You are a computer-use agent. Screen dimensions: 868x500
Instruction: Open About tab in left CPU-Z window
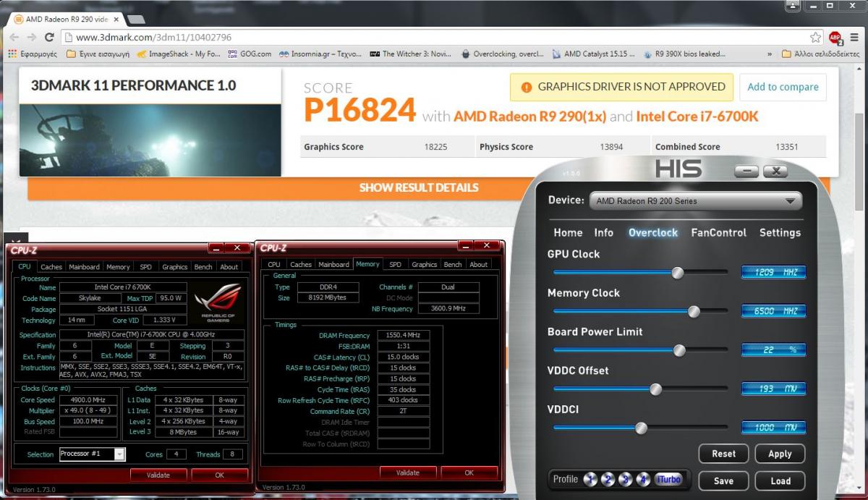(x=229, y=267)
